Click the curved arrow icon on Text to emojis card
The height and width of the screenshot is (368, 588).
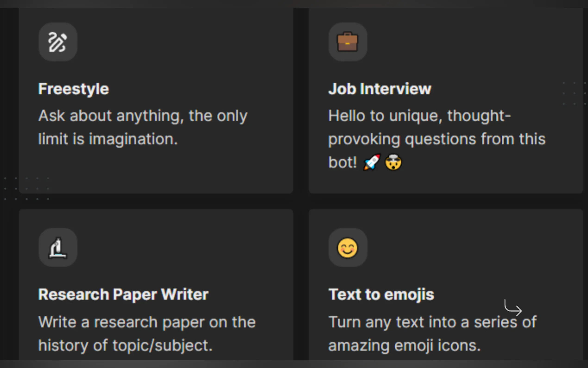(x=513, y=308)
